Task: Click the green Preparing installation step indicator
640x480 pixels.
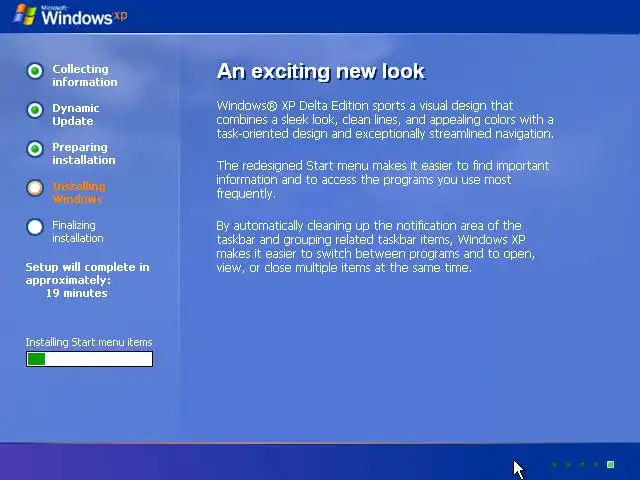Action: point(35,149)
